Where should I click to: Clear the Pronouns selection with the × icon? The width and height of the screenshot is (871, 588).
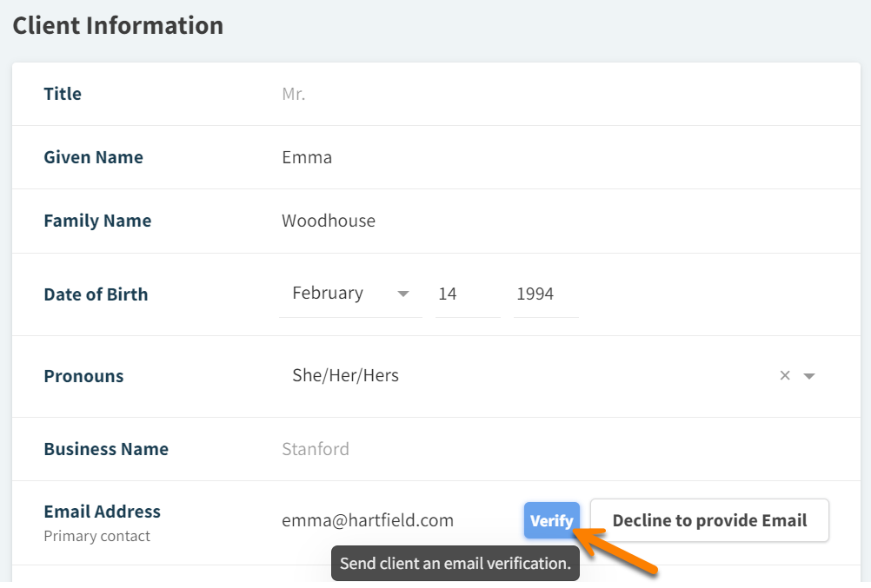(785, 375)
